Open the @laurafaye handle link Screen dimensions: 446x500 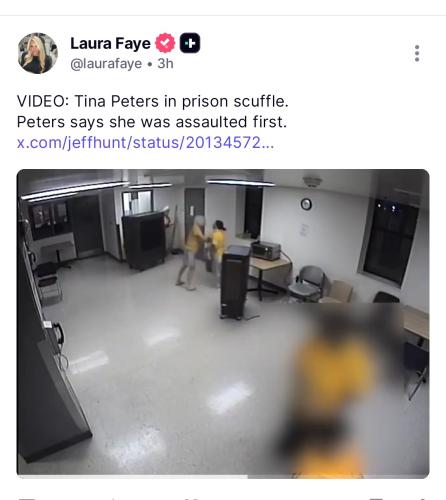pyautogui.click(x=106, y=64)
